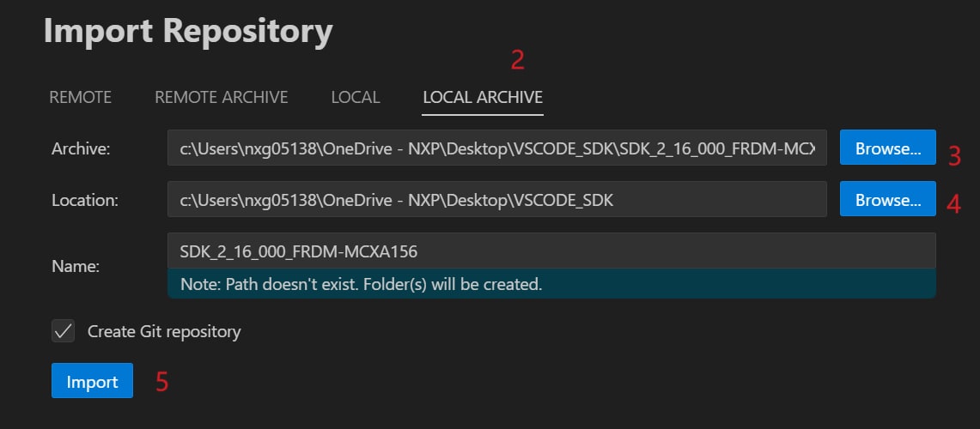Image resolution: width=980 pixels, height=429 pixels.
Task: Click the "Path doesn't exist" note
Action: pyautogui.click(x=361, y=283)
